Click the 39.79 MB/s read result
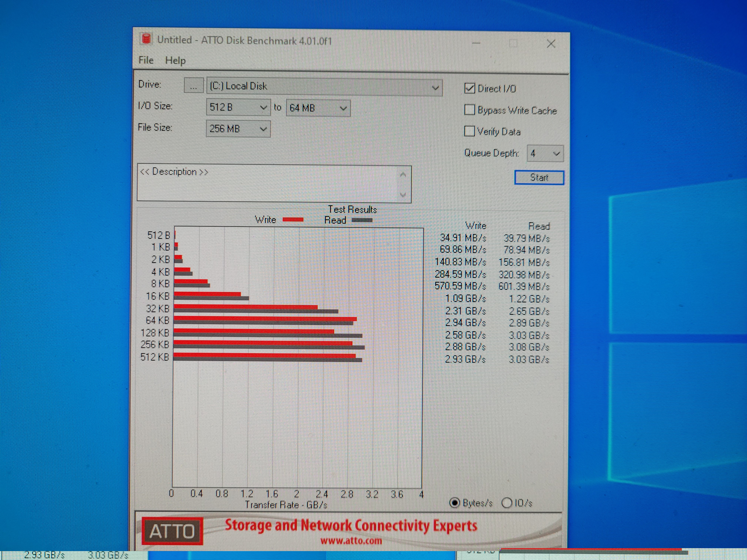 click(x=527, y=239)
